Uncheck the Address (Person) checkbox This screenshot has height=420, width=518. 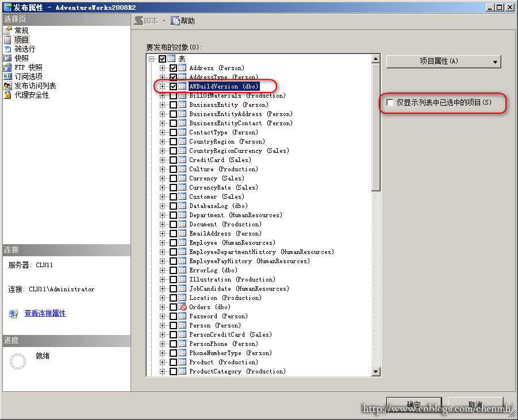coord(174,68)
